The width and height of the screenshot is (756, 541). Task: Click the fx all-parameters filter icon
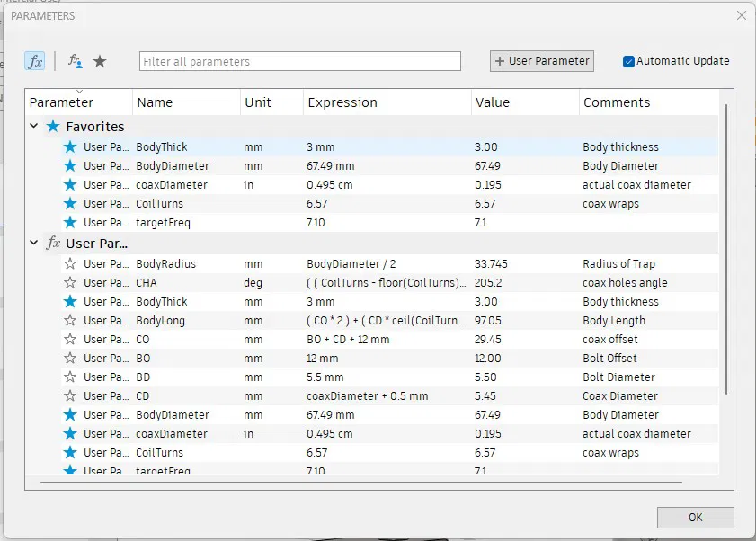(x=34, y=62)
